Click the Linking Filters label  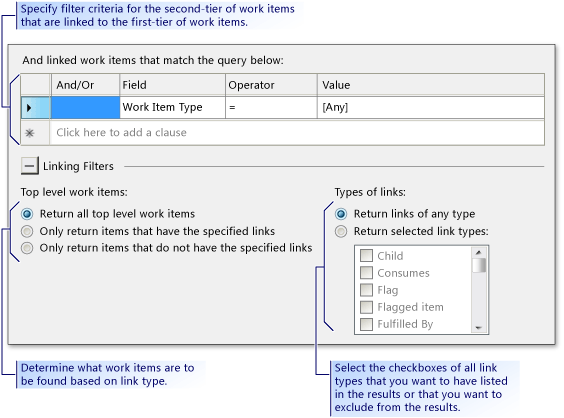tap(78, 167)
